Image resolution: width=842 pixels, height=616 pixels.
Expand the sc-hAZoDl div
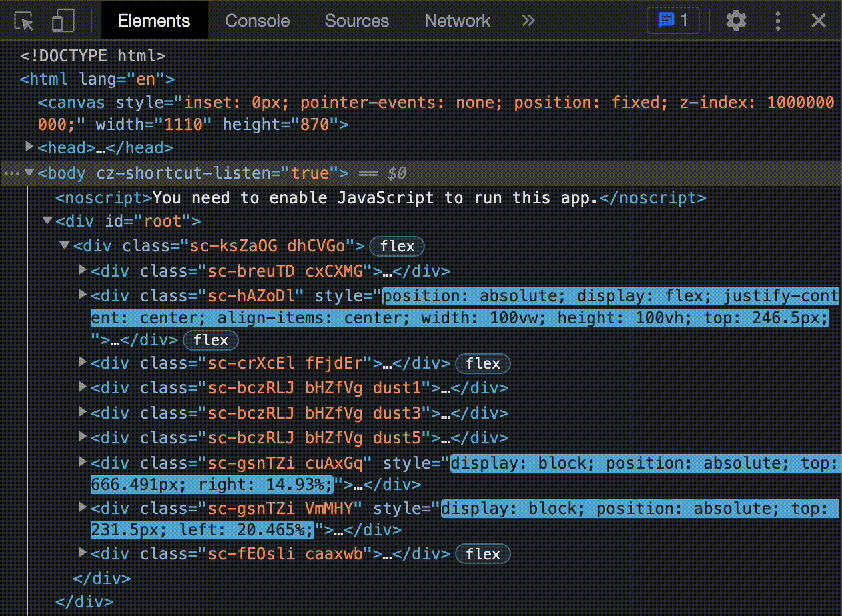pyautogui.click(x=83, y=293)
